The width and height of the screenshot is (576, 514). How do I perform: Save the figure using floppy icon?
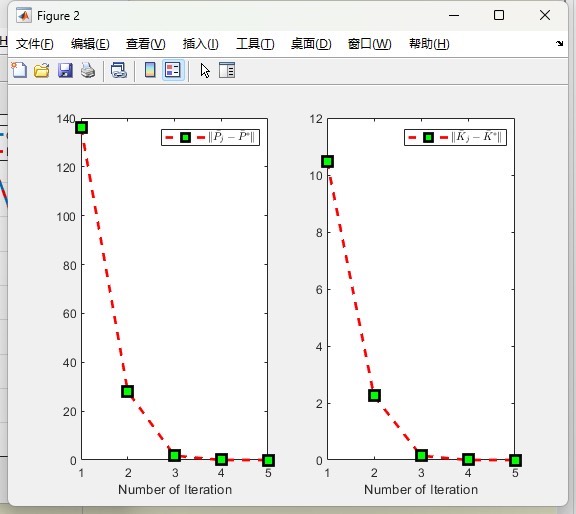(65, 70)
